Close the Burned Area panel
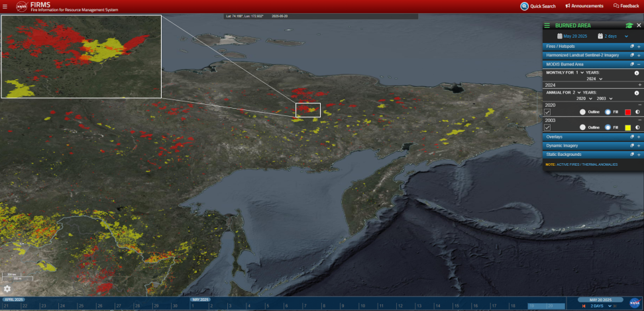Image resolution: width=644 pixels, height=311 pixels. [x=639, y=25]
